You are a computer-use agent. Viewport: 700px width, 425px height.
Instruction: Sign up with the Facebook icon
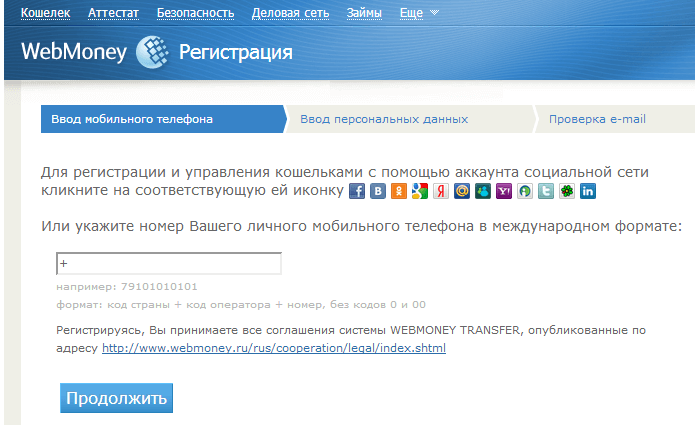[357, 191]
